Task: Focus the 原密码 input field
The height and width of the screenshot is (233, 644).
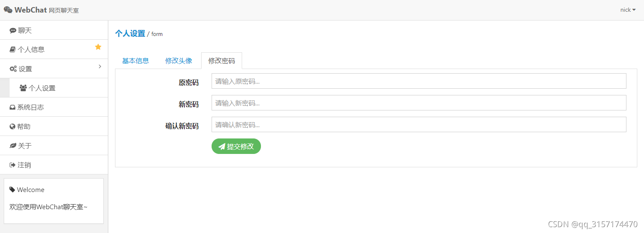Action: tap(419, 81)
